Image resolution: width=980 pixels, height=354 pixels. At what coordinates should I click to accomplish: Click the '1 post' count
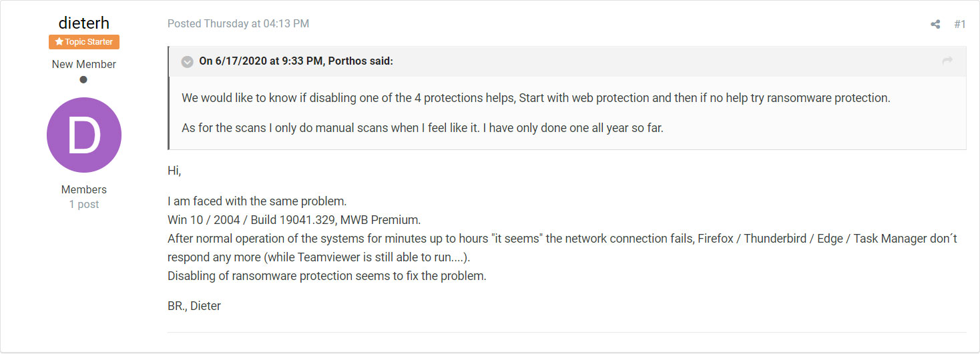(84, 205)
